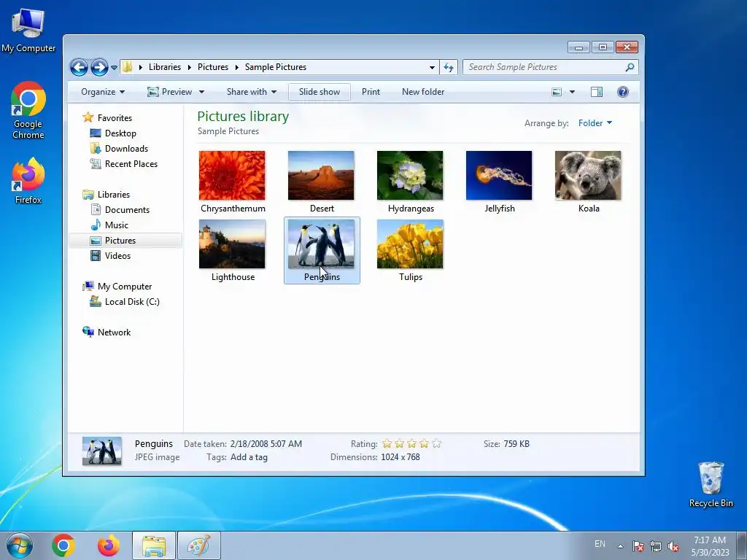Screen dimensions: 747x560
Task: Toggle the preview pane icon
Action: click(x=597, y=92)
